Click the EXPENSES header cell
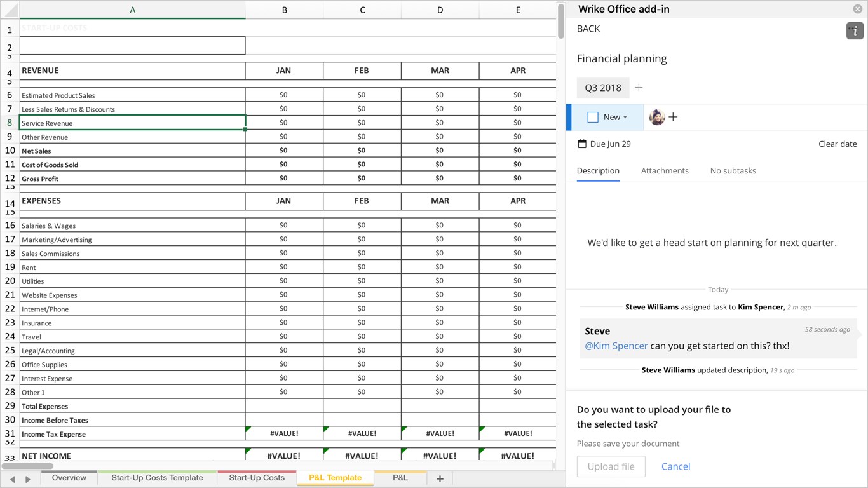Viewport: 868px width, 488px height. (132, 201)
